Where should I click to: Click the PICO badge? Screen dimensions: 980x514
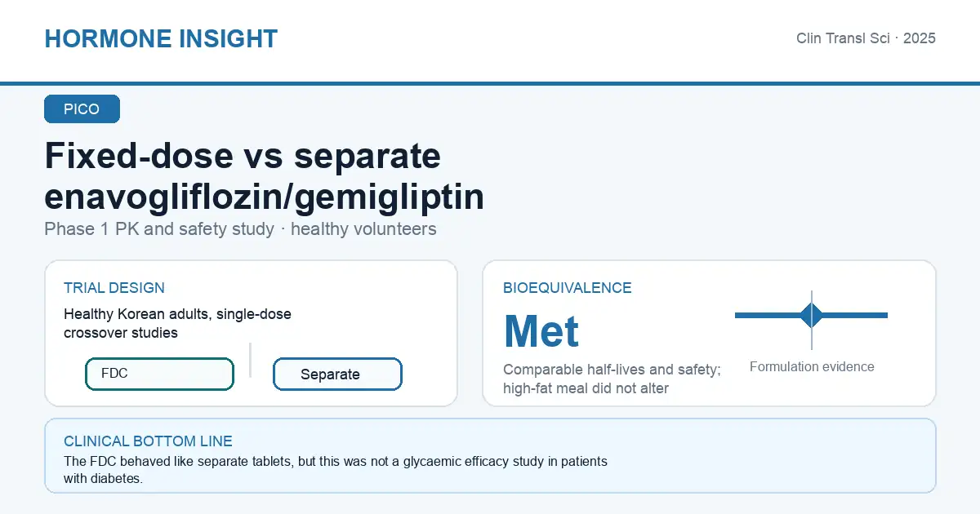pyautogui.click(x=82, y=109)
